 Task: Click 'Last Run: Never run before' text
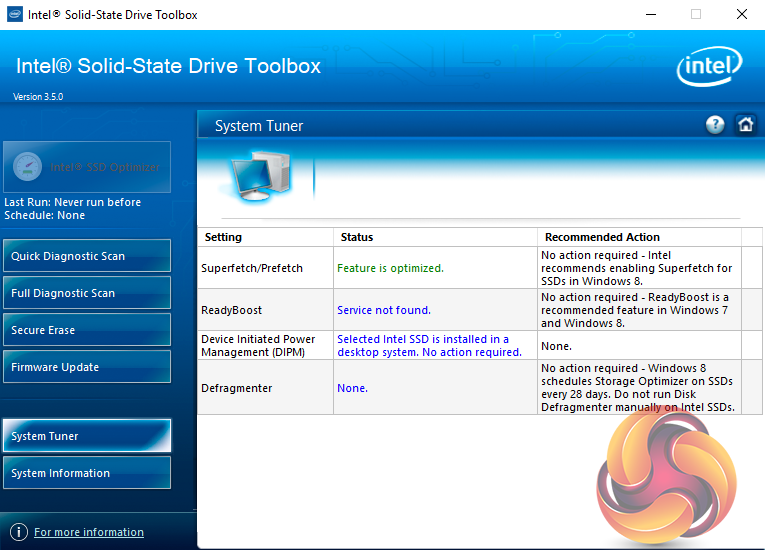point(72,202)
